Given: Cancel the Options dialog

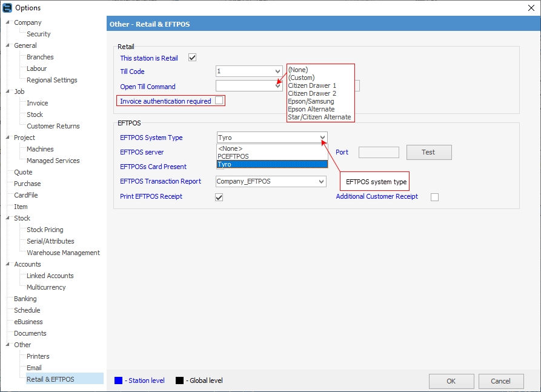Looking at the screenshot, I should pos(500,381).
